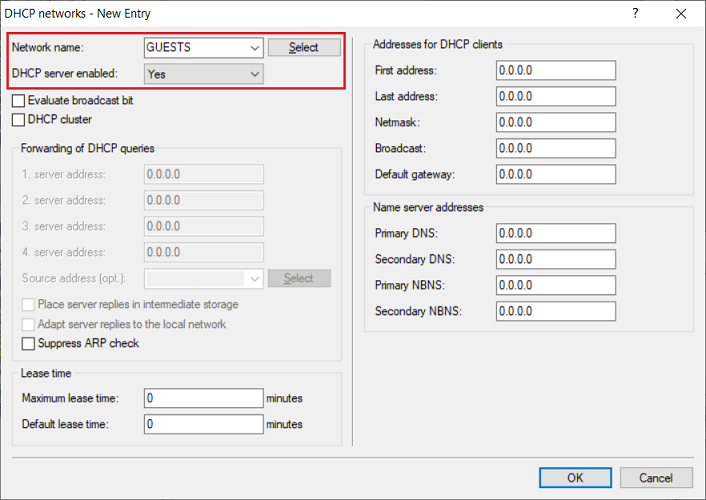Screen dimensions: 706x500
Task: Check the Suppress ARP check option
Action: click(29, 343)
